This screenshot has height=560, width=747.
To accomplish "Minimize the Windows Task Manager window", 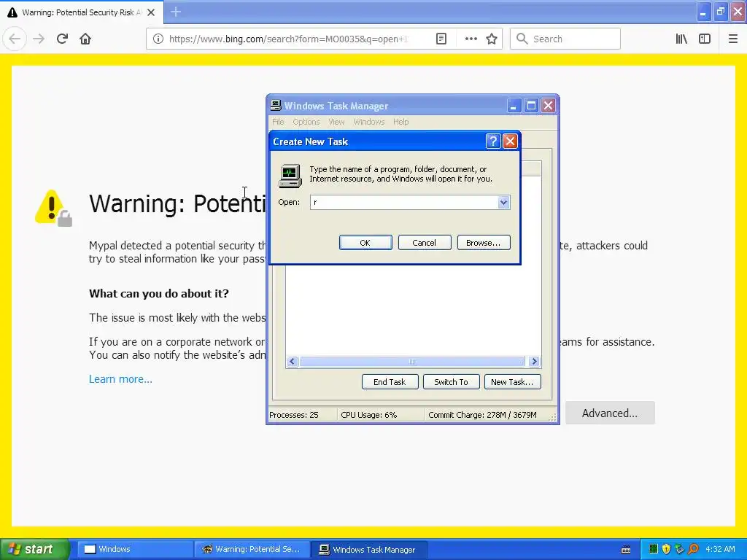I will click(x=514, y=105).
